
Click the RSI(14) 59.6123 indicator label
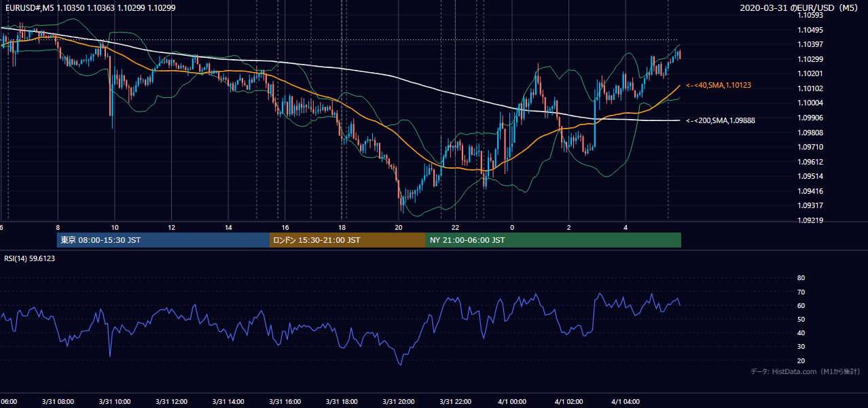click(x=30, y=258)
